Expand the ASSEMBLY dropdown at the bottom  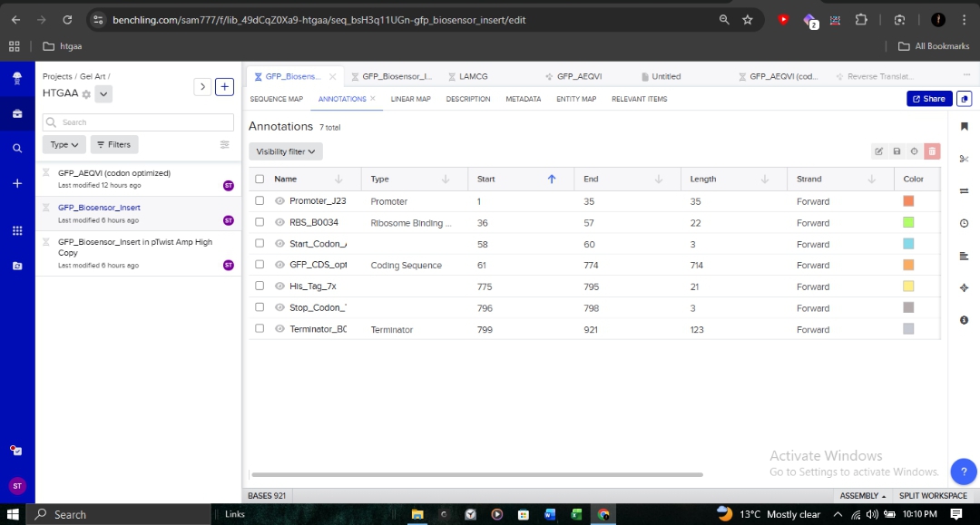click(862, 496)
